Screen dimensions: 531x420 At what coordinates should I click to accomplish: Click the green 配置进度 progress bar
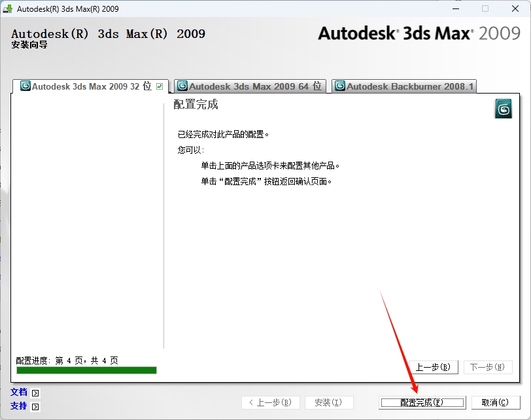point(86,370)
